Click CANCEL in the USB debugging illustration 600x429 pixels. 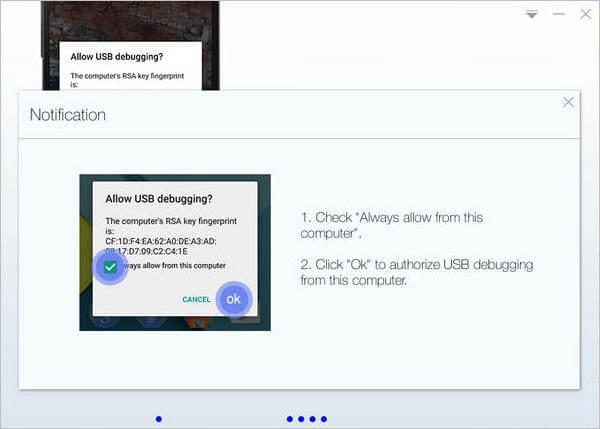coord(196,299)
